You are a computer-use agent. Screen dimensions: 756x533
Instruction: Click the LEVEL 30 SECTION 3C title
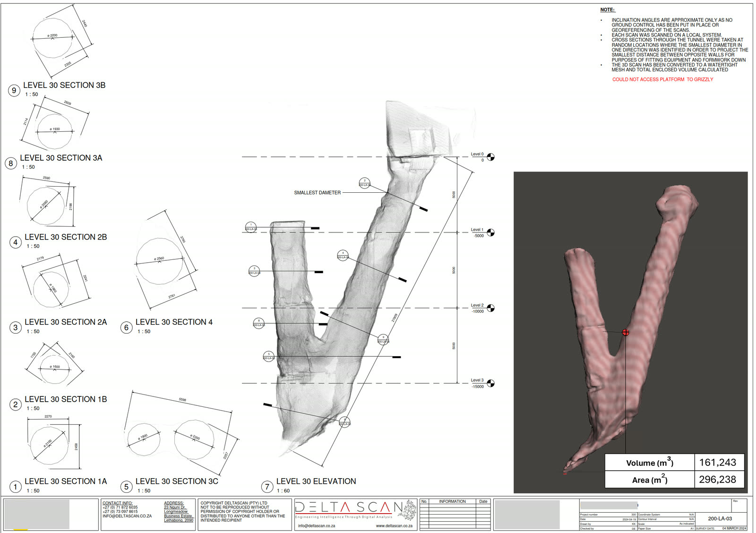[x=177, y=481]
